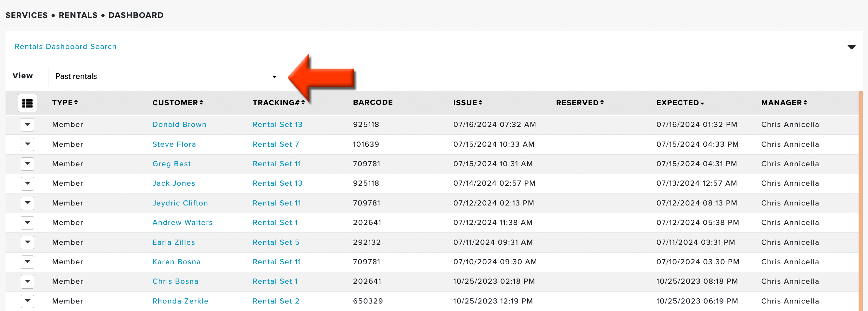Select barcode 292132 cell
This screenshot has height=311, width=868.
(x=367, y=242)
